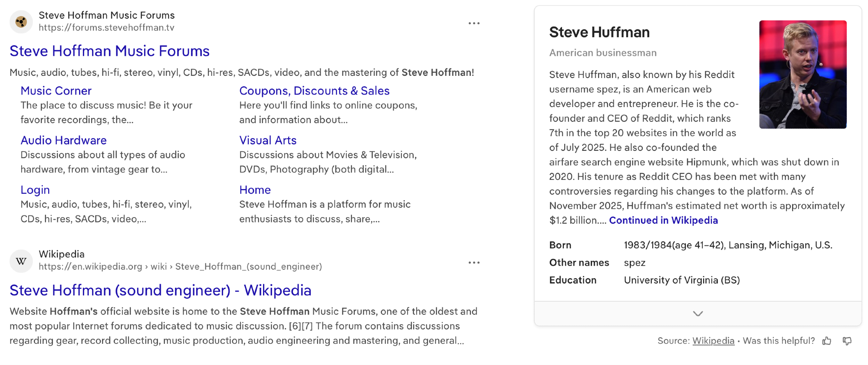
Task: Open Coupons, Discounts & Sales sitelink
Action: [314, 91]
